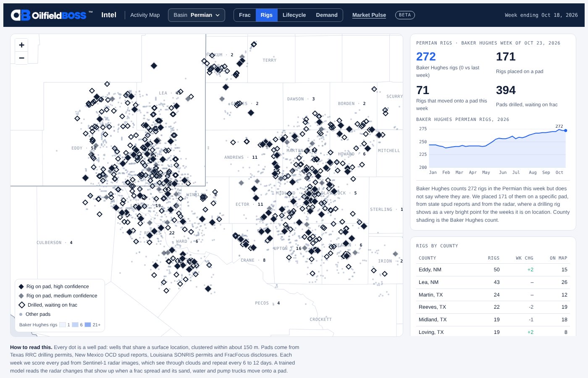Select the Rigs tab
The height and width of the screenshot is (378, 588).
[266, 15]
